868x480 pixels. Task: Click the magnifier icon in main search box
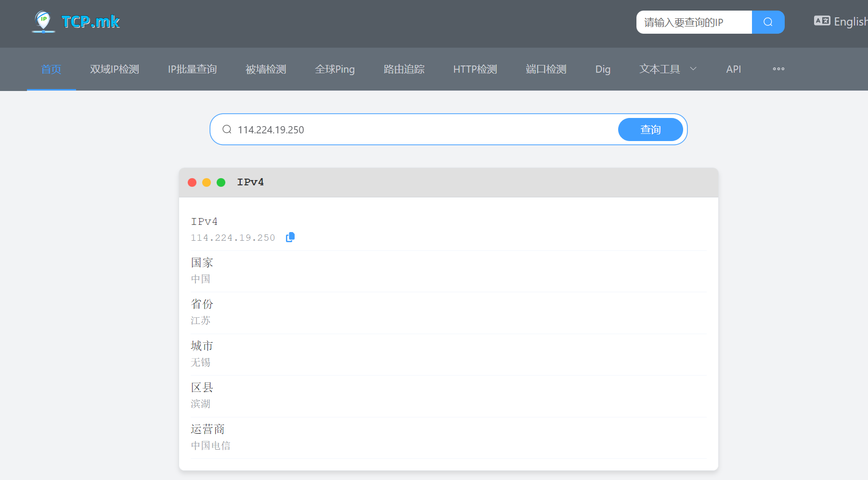(x=227, y=130)
